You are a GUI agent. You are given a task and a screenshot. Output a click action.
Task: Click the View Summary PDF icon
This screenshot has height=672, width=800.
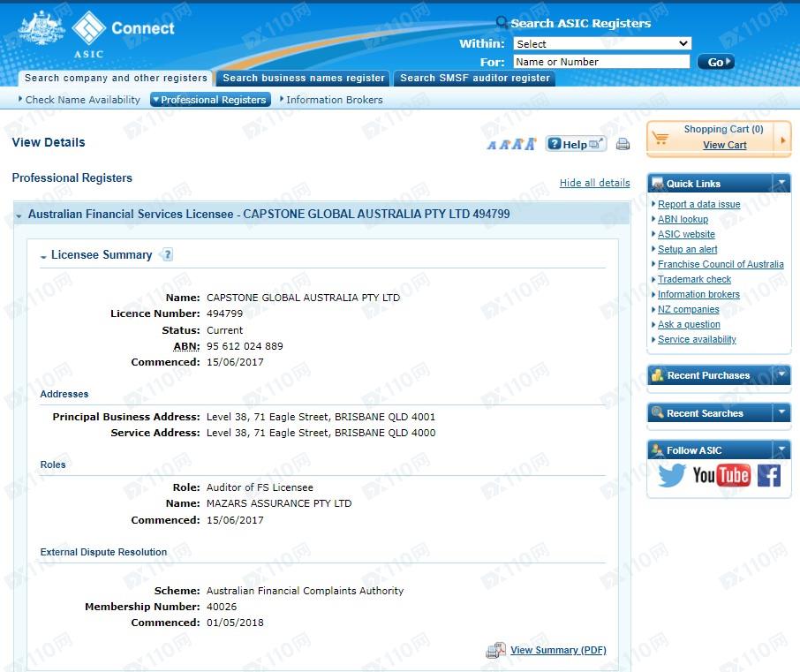click(x=495, y=651)
